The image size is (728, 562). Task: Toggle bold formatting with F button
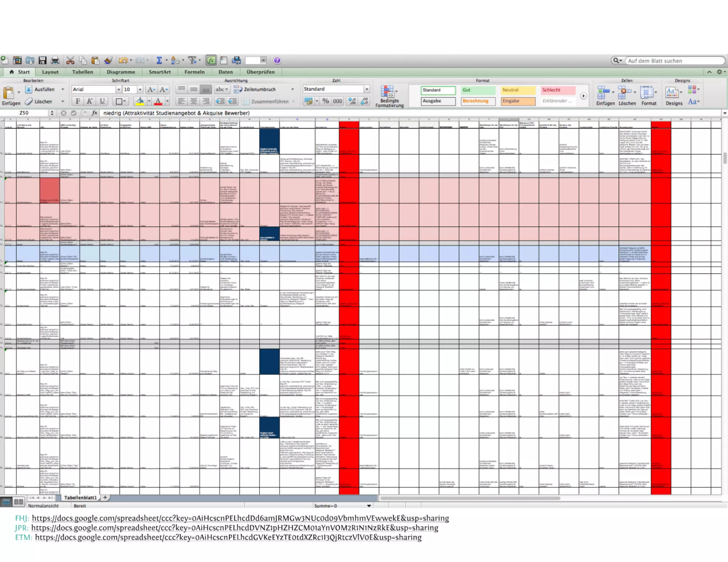(77, 101)
